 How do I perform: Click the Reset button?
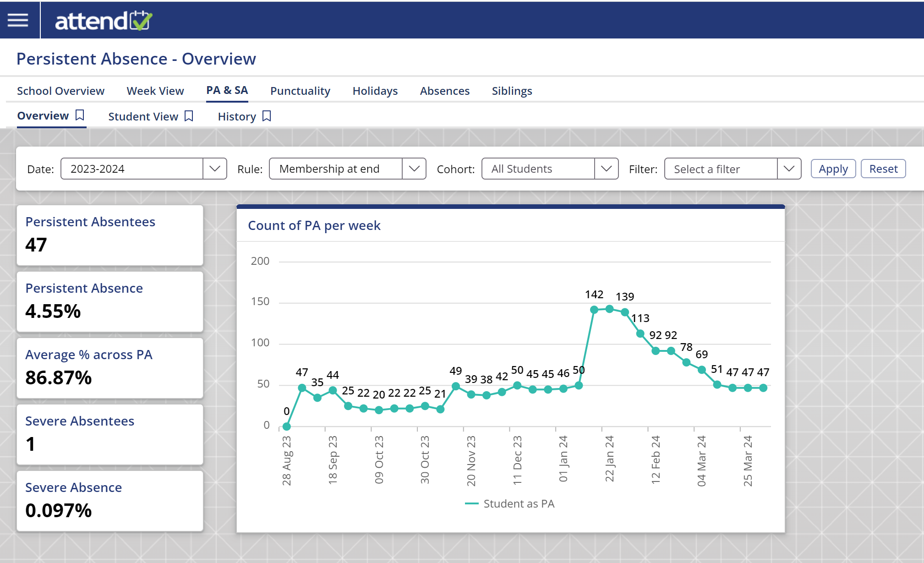[883, 169]
